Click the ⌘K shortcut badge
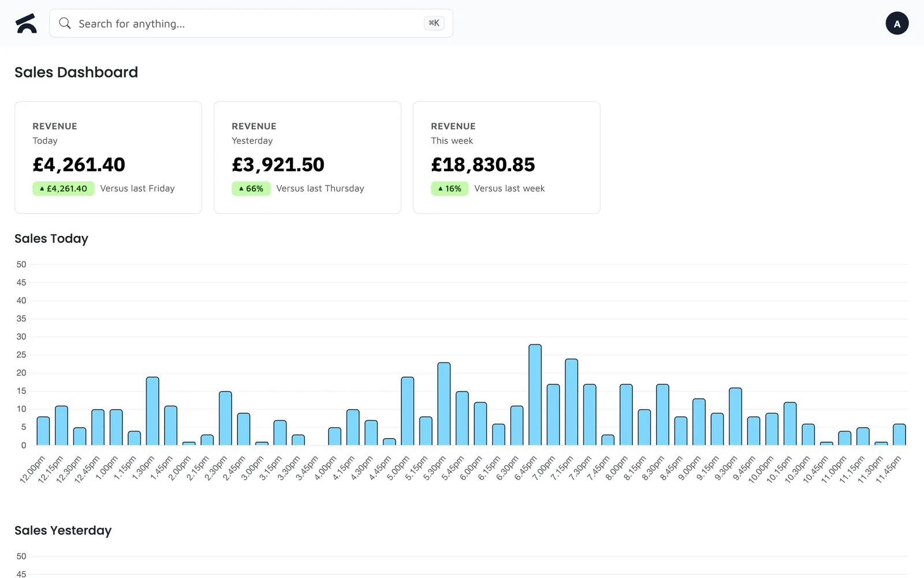The height and width of the screenshot is (578, 924). tap(434, 23)
